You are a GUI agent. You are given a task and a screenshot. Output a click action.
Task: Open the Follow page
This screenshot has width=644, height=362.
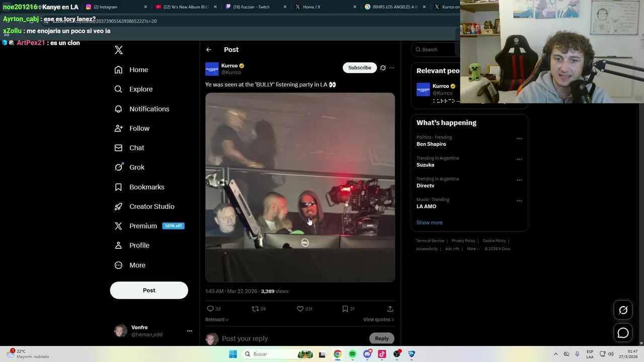point(132,128)
